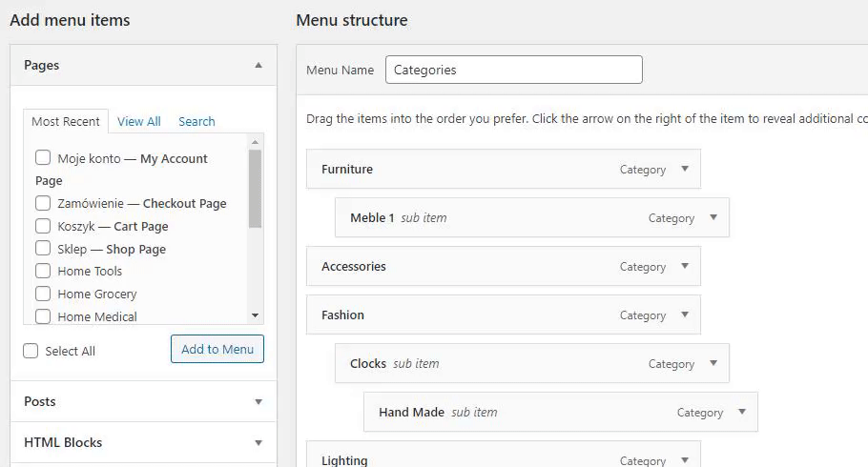Click the Add to Menu button

[217, 349]
